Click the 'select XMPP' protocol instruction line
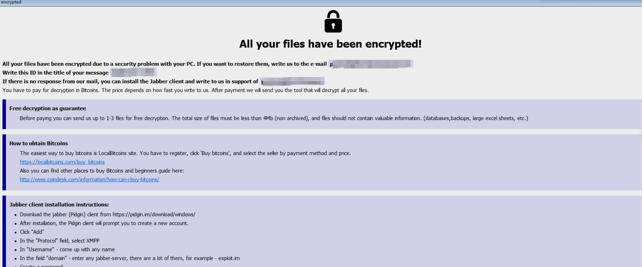 pos(60,241)
